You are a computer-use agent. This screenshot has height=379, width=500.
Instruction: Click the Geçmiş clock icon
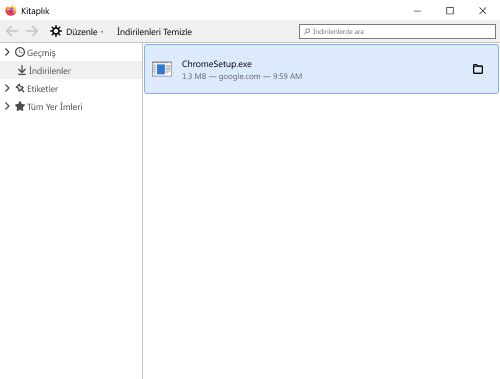pos(20,52)
